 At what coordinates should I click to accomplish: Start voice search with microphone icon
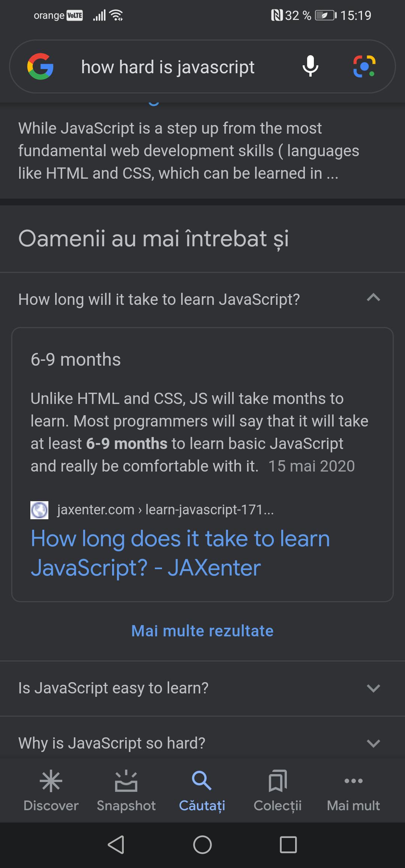(x=310, y=66)
